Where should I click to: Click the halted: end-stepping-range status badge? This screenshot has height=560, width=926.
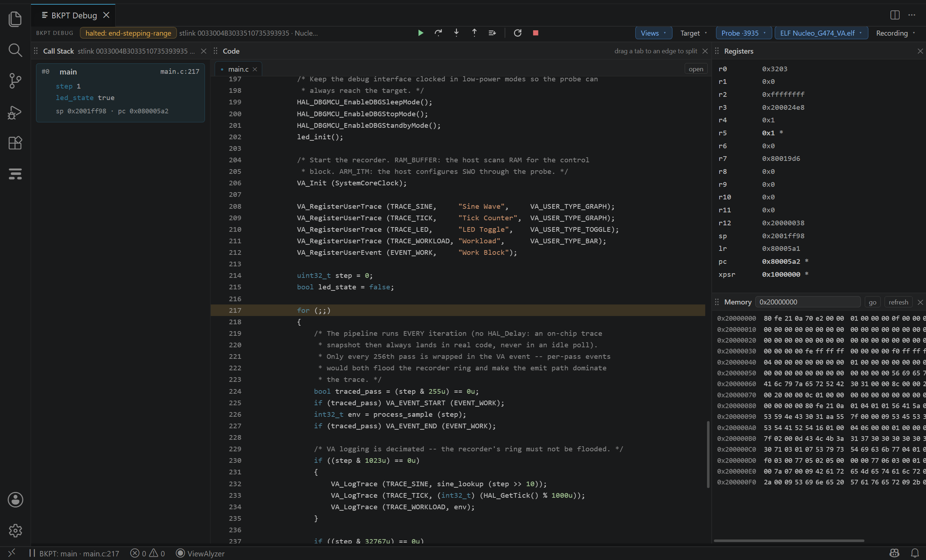click(128, 33)
